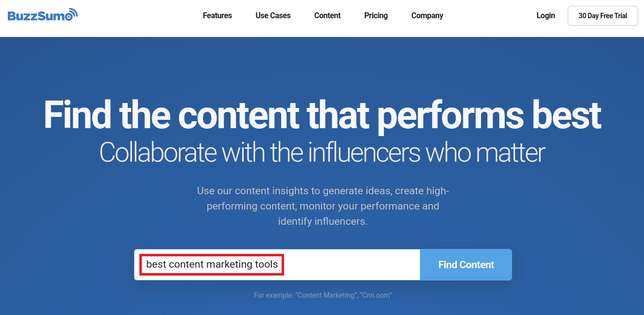Open the Company menu
The width and height of the screenshot is (644, 315).
pos(427,16)
